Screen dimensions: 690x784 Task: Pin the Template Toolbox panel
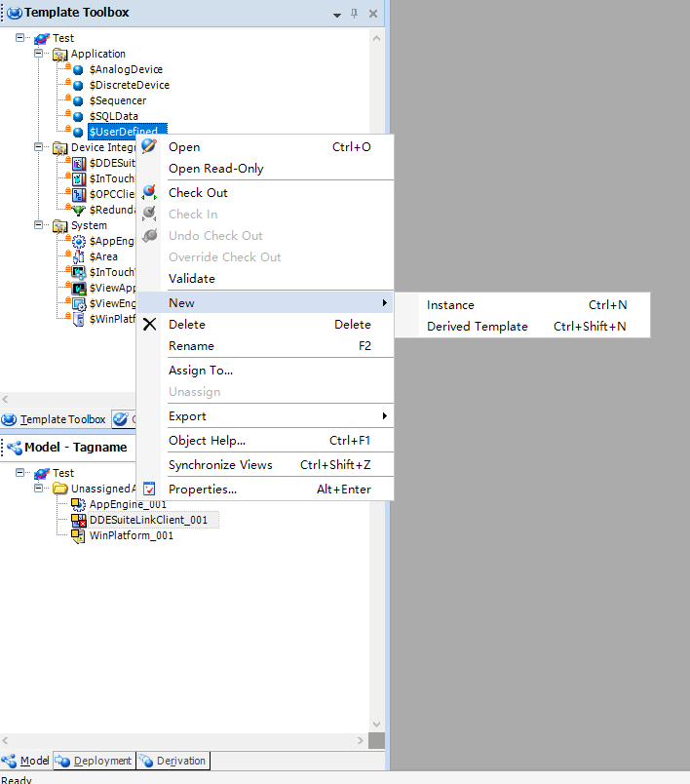(x=354, y=14)
